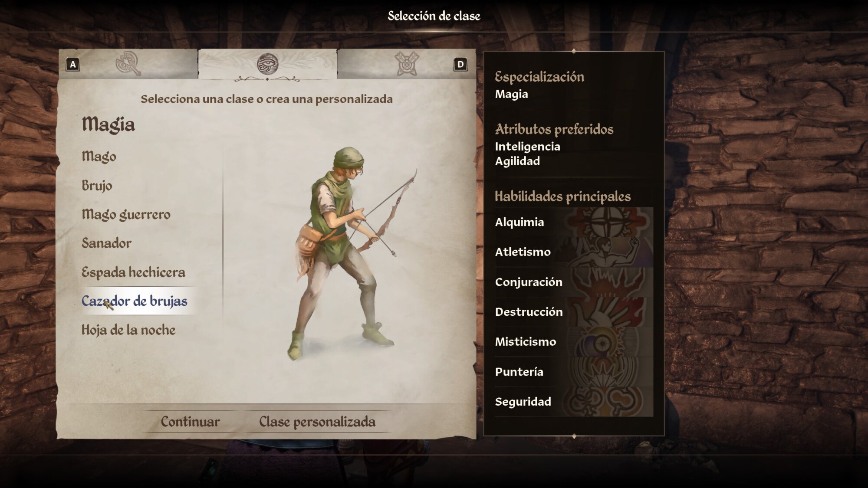
Task: Select the Sanador class
Action: click(x=106, y=243)
